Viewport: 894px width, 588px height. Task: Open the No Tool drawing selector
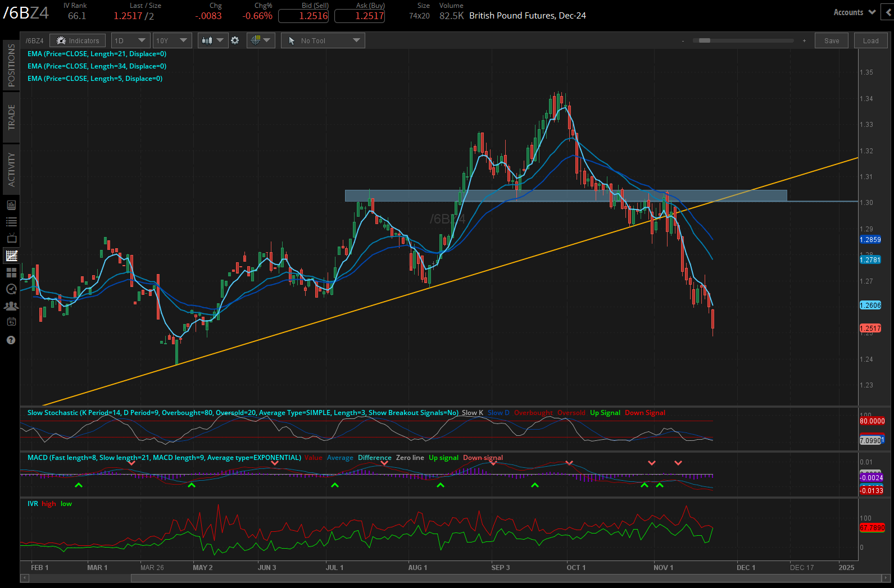click(x=323, y=40)
